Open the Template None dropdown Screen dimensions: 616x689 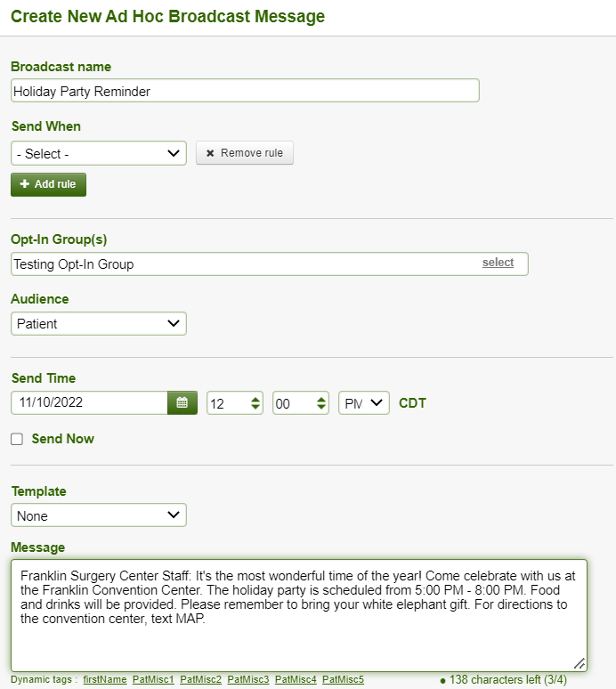(99, 515)
